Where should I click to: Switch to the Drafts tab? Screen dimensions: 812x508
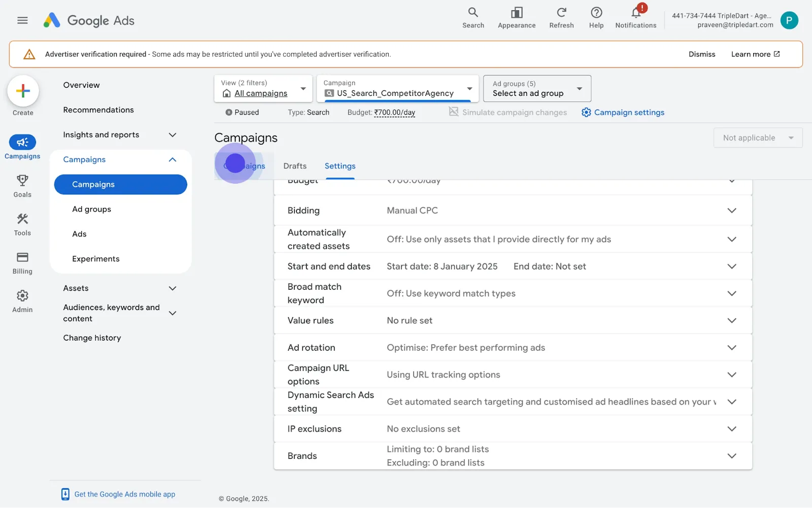(x=295, y=166)
